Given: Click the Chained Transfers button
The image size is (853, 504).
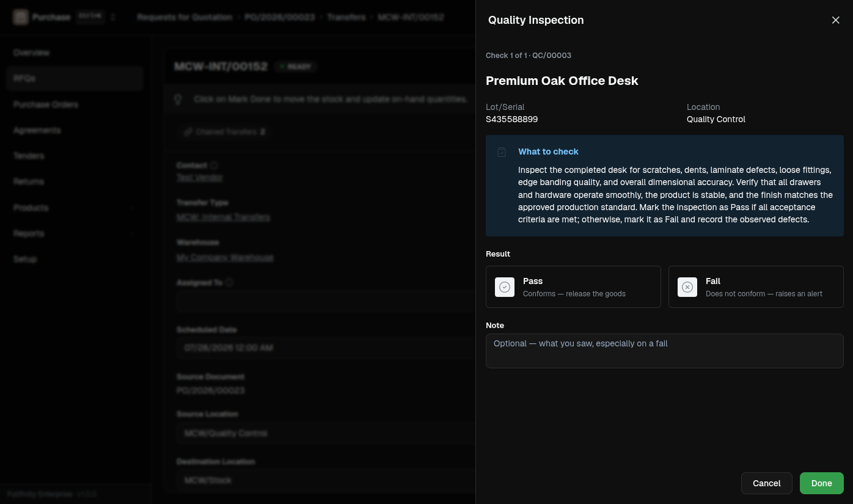Looking at the screenshot, I should 224,132.
